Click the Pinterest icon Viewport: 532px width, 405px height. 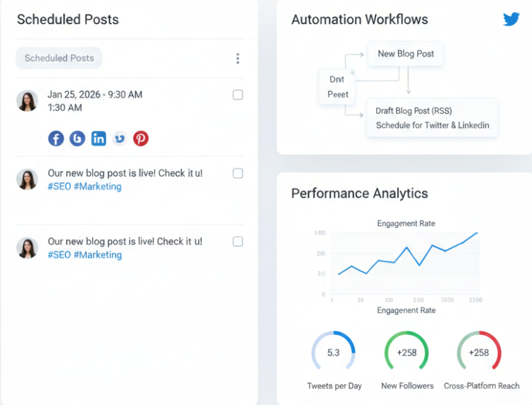[141, 138]
